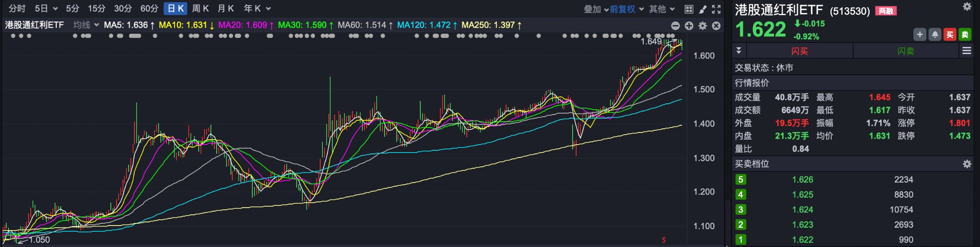Open the chart layout grid icon

tap(689, 9)
